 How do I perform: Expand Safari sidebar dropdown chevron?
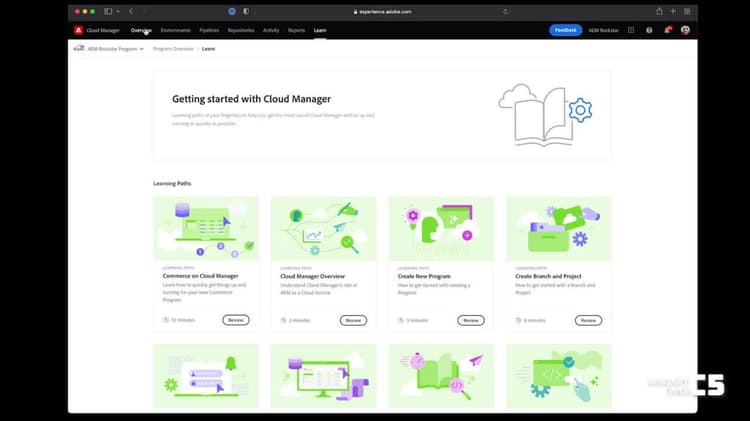[x=118, y=11]
